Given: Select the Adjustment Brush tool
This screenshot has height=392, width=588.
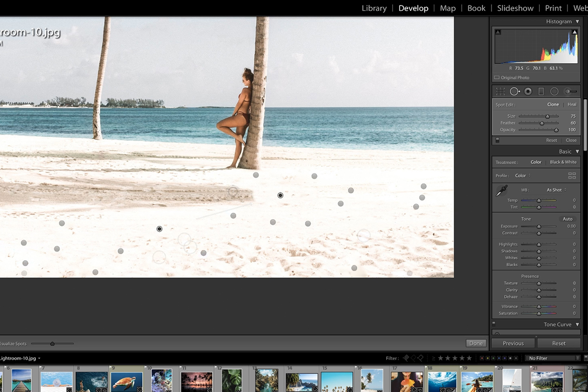Looking at the screenshot, I should [x=569, y=91].
